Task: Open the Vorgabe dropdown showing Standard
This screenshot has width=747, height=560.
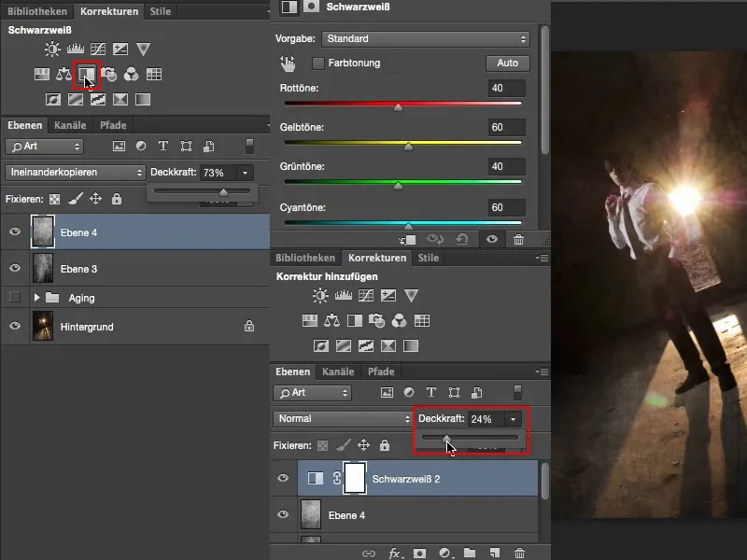Action: click(425, 40)
